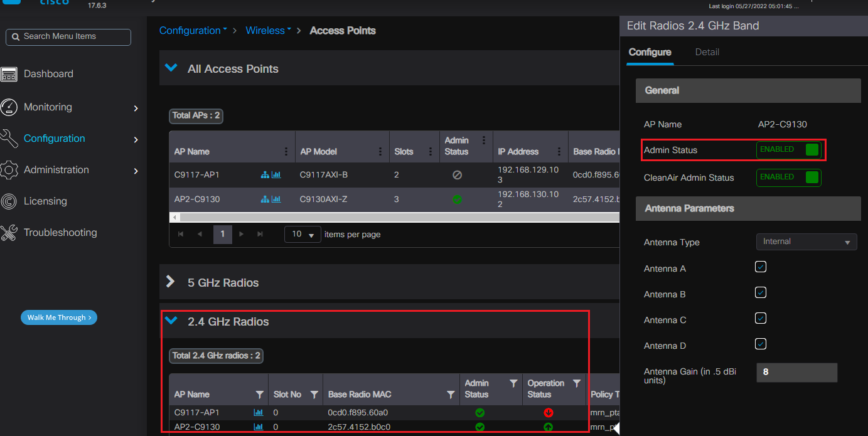Click the Walk Me Through button
The image size is (868, 436).
point(59,317)
